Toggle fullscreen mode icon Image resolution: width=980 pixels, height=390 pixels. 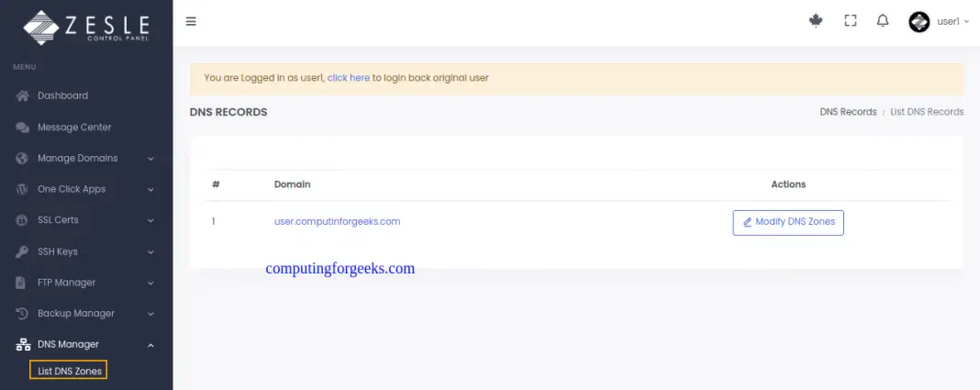(x=850, y=21)
